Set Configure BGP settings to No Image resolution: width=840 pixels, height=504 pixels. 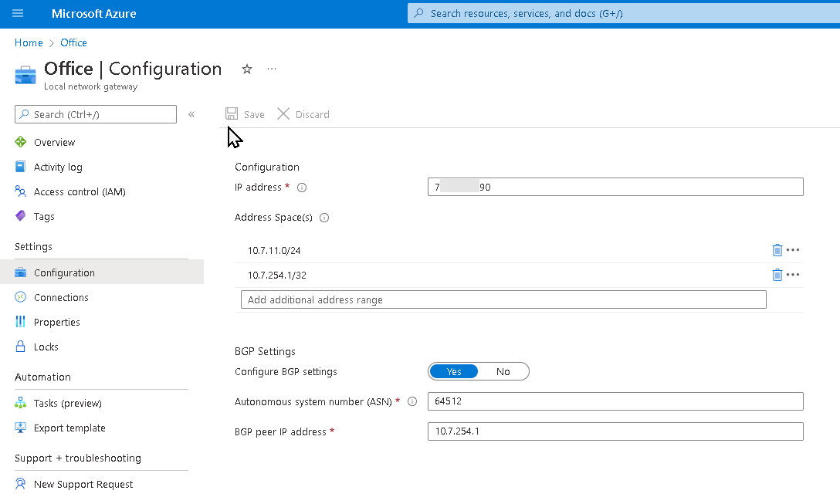tap(503, 371)
